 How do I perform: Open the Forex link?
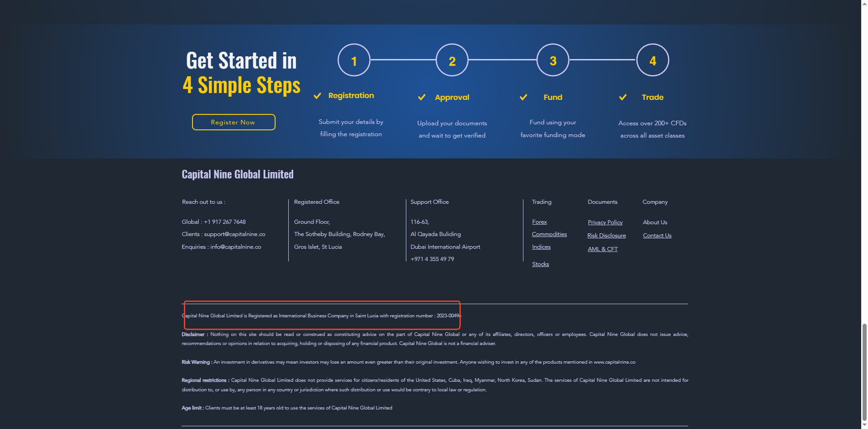pyautogui.click(x=539, y=222)
